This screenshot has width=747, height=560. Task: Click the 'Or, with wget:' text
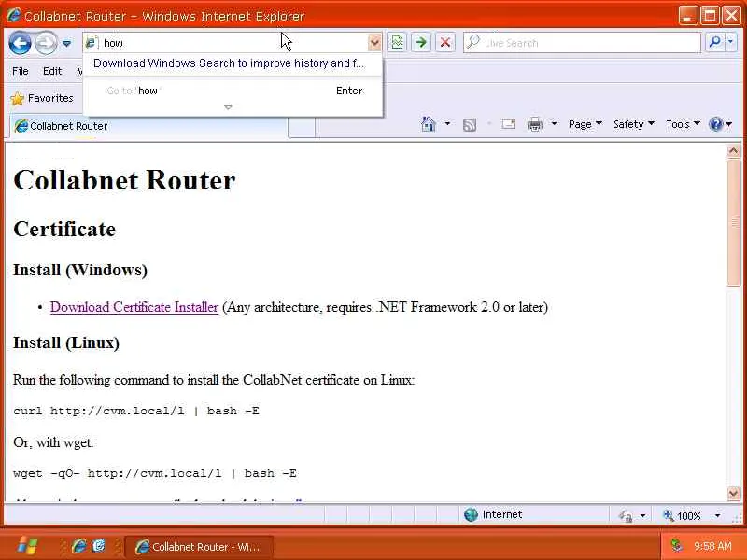click(x=53, y=442)
